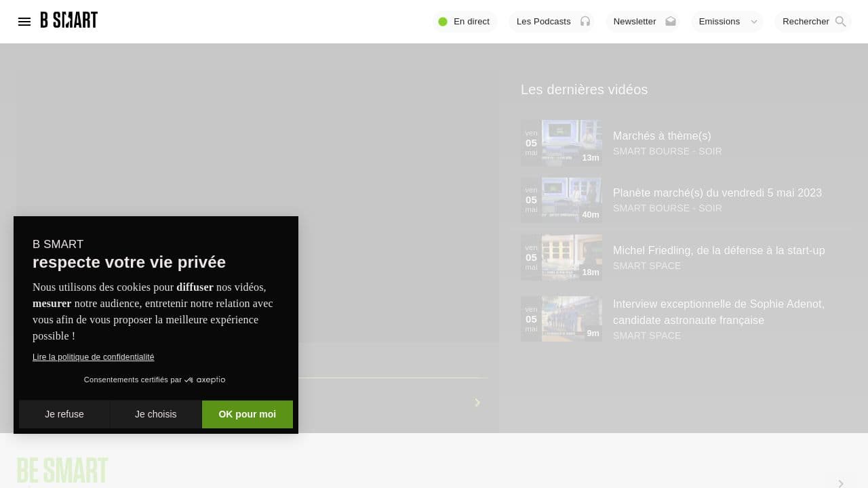This screenshot has width=868, height=488.
Task: Select the En direct menu item
Action: point(471,21)
